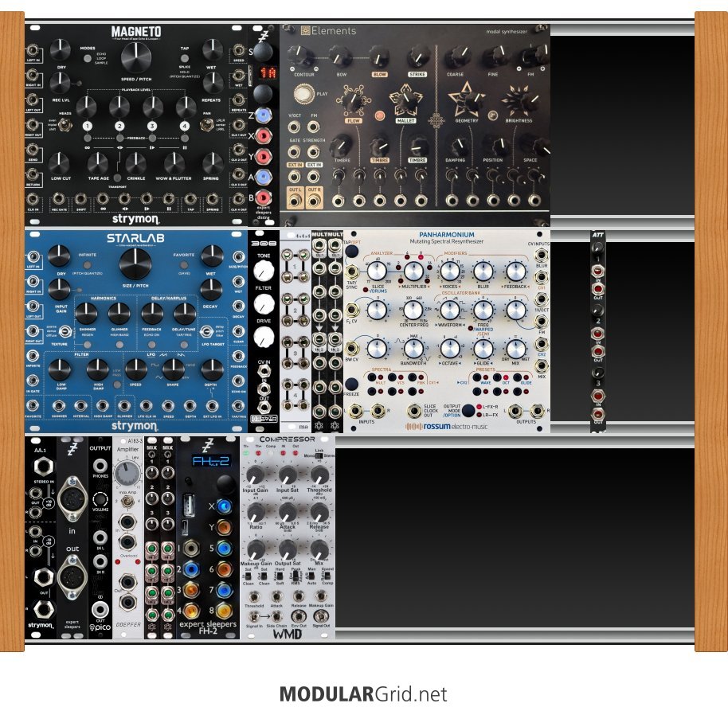Toggle the Man/Auto switch on Compressor
728x711 pixels.
click(311, 576)
